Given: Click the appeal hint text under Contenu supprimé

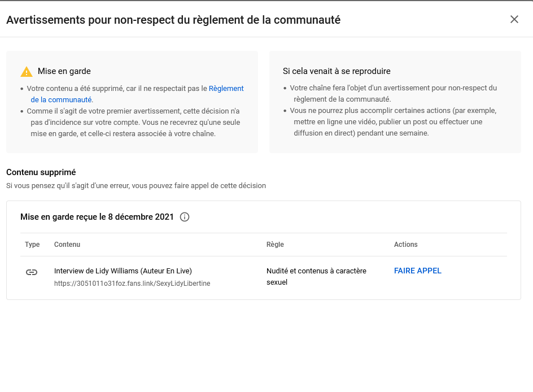Looking at the screenshot, I should click(136, 186).
